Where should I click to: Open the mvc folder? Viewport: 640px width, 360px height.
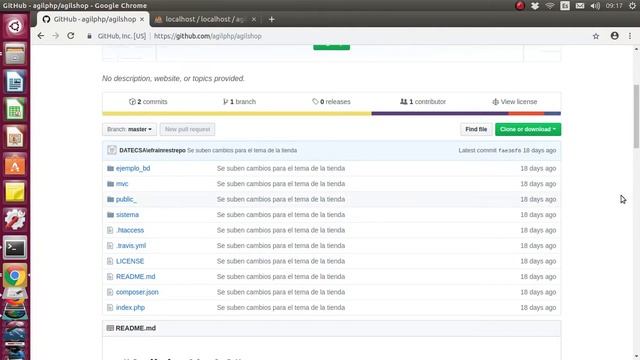(122, 184)
